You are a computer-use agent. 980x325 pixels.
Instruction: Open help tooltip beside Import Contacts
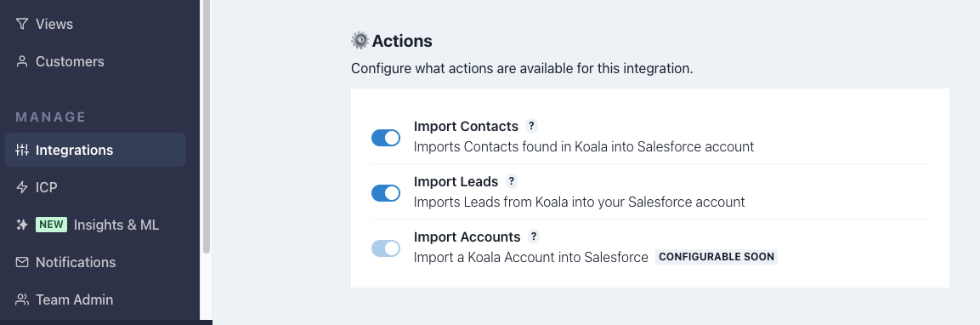pos(530,126)
